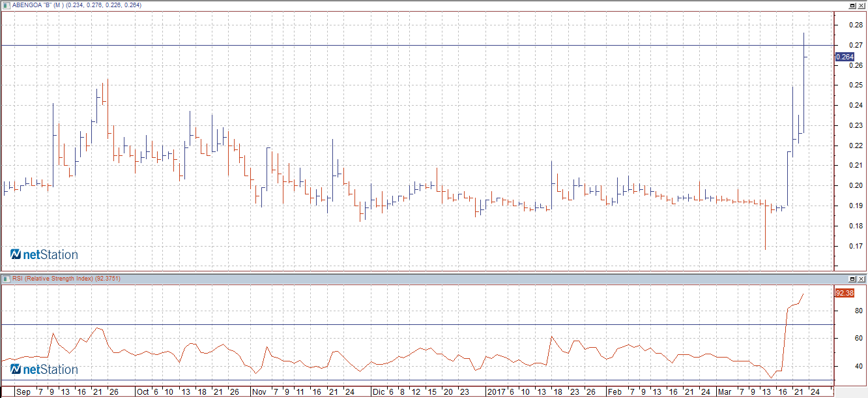This screenshot has width=868, height=398.
Task: Click the RSI panel title icon
Action: (x=7, y=279)
